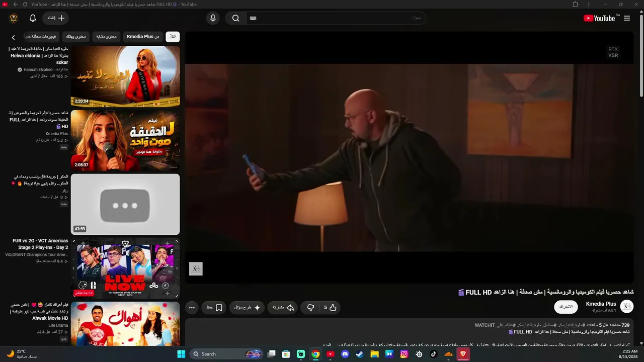
Task: Open Kmedia Plus channel name
Action: click(x=601, y=304)
